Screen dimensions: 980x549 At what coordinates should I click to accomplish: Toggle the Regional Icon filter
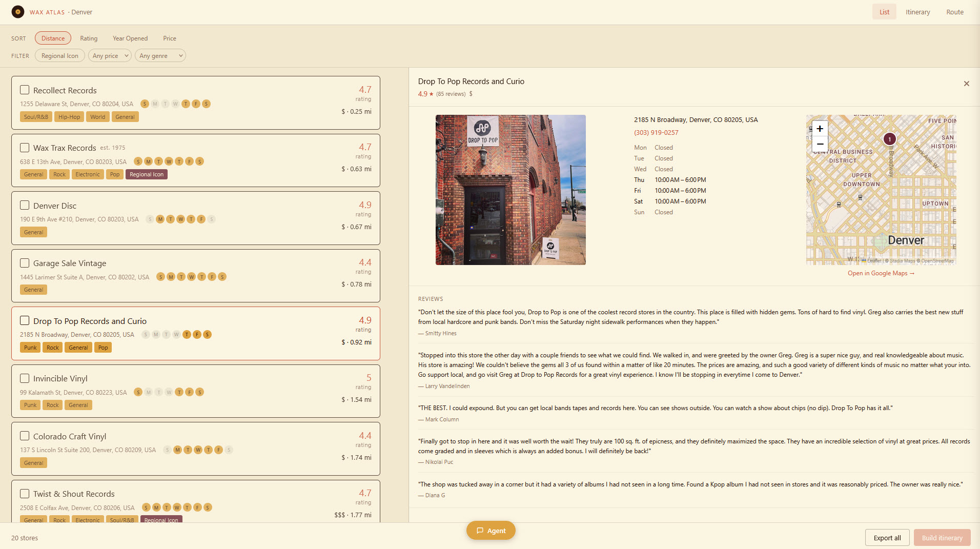click(60, 56)
